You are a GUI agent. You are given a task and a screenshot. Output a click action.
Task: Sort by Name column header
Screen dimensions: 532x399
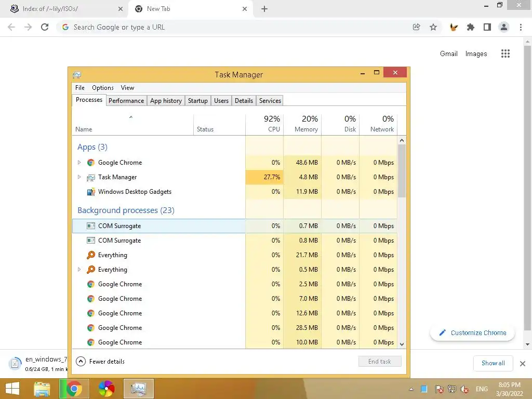132,124
